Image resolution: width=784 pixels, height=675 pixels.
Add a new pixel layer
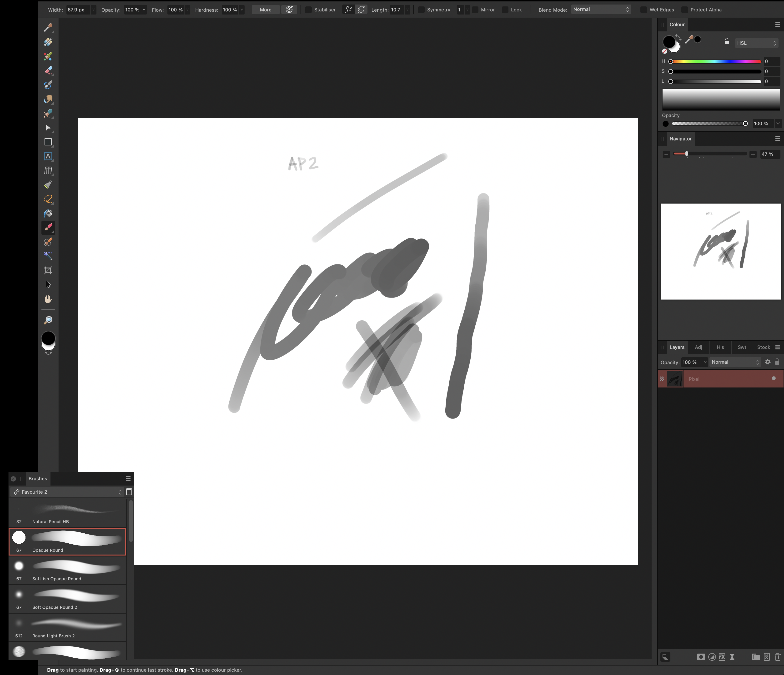767,657
